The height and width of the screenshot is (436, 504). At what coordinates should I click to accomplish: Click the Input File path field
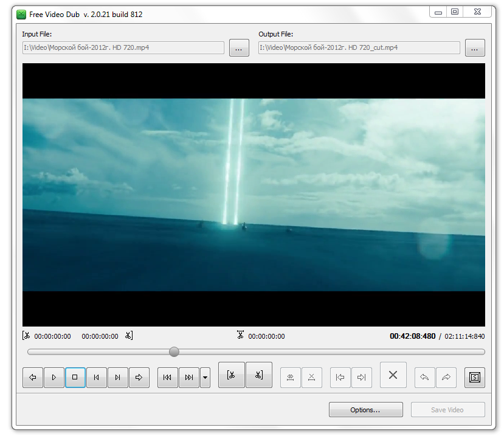pyautogui.click(x=123, y=47)
